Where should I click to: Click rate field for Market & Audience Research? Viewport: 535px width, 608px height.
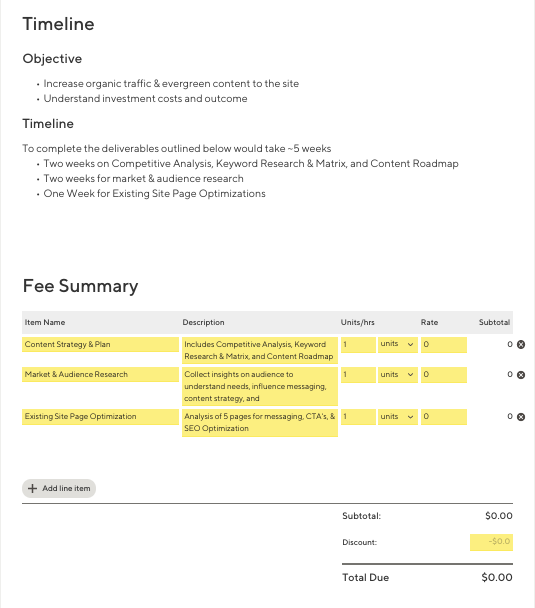(x=444, y=375)
